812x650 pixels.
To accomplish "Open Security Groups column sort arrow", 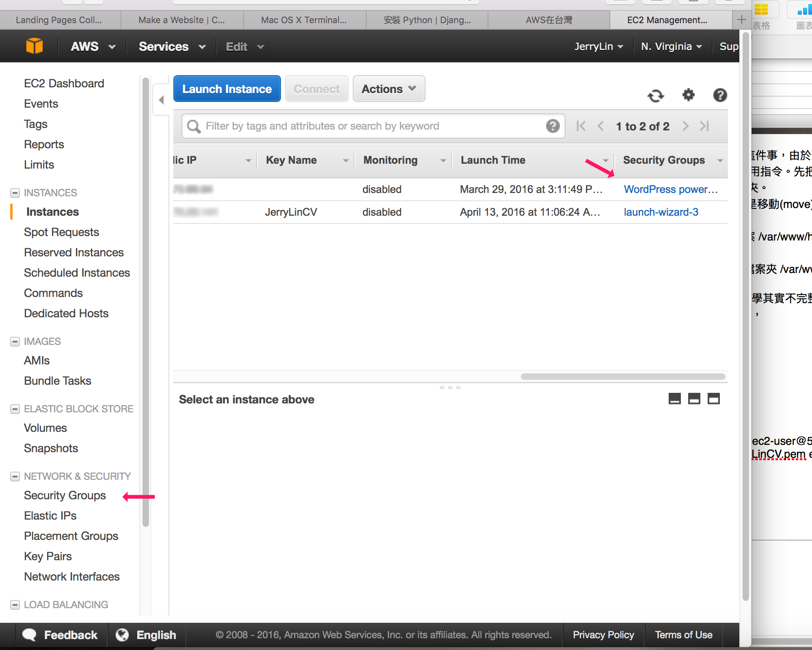I will (x=720, y=161).
